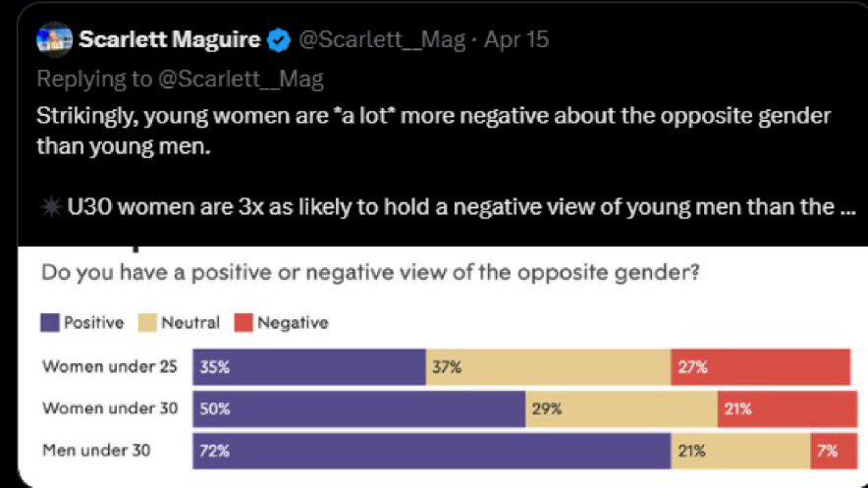Expand truncated tweet text at ellipsis

pos(847,207)
